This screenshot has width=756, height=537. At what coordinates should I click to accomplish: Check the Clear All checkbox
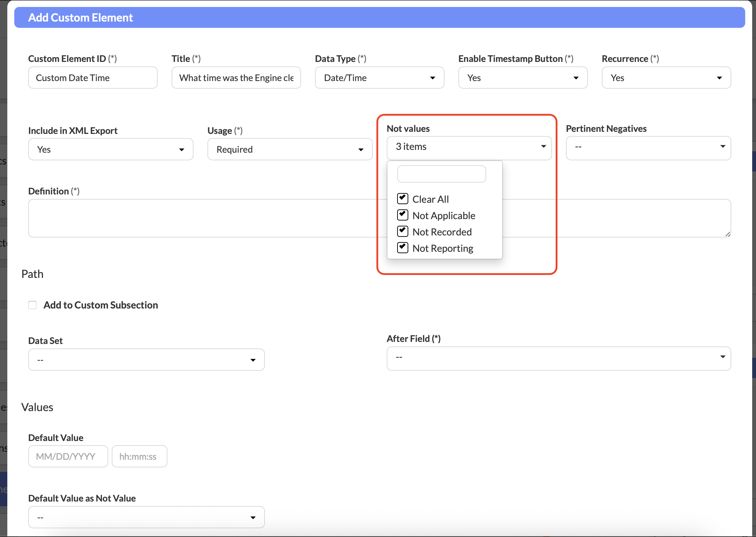tap(403, 199)
